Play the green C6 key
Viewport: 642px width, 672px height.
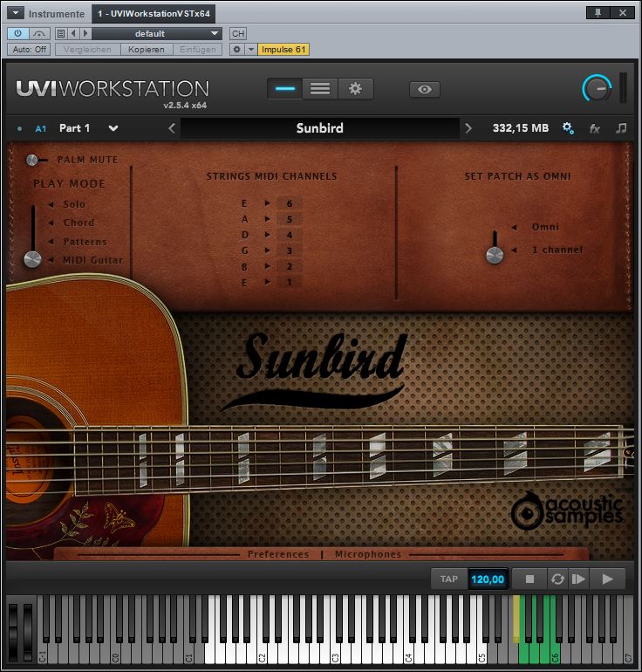click(554, 654)
